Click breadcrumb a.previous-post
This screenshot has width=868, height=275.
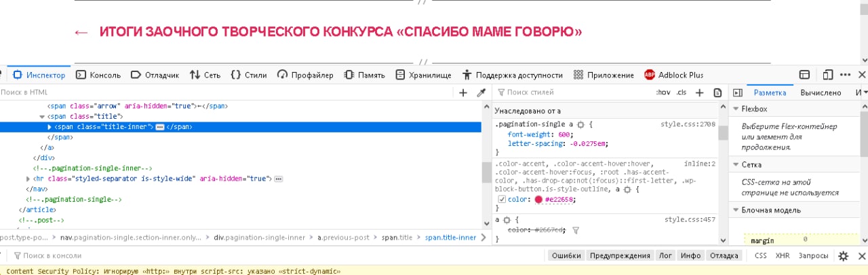tap(342, 238)
